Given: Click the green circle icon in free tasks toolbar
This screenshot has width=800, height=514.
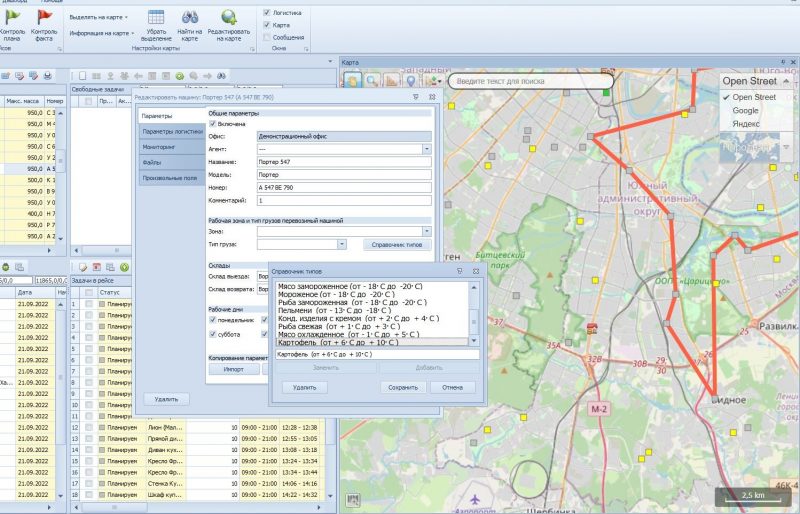Looking at the screenshot, I should [180, 76].
